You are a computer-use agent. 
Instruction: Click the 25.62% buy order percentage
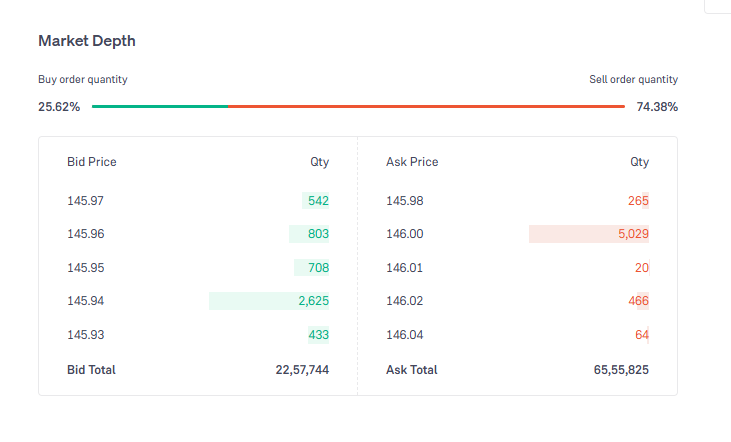(59, 107)
